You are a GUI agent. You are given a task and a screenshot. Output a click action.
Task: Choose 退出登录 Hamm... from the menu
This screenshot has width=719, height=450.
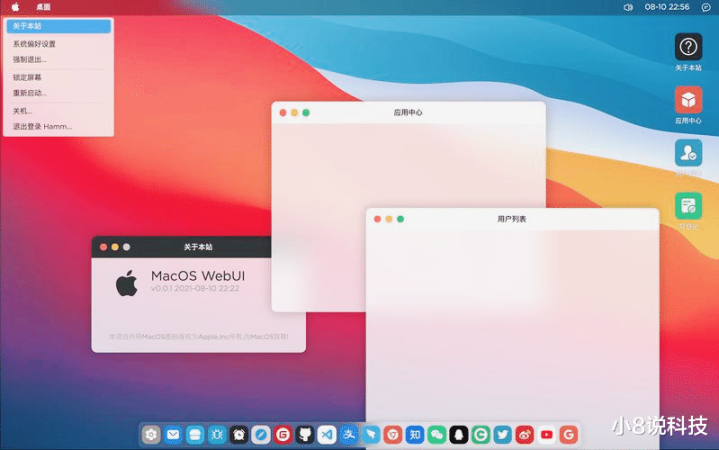[59, 126]
